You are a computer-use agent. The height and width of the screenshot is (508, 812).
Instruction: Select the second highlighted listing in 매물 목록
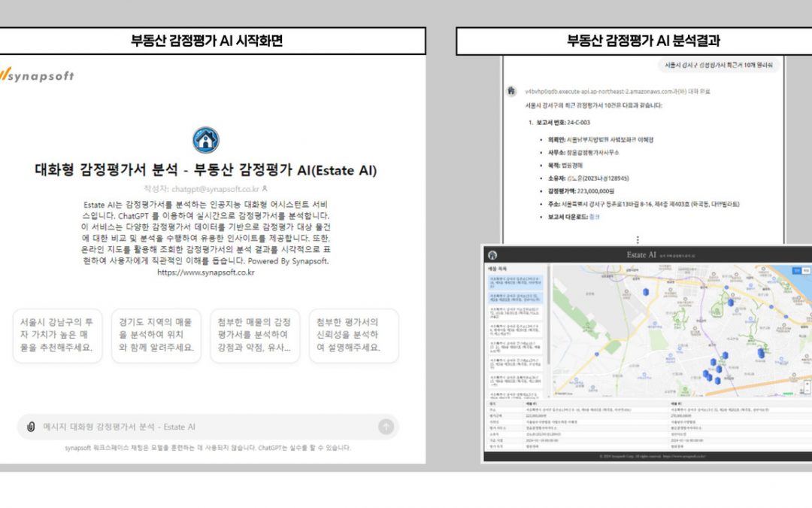[x=516, y=297]
